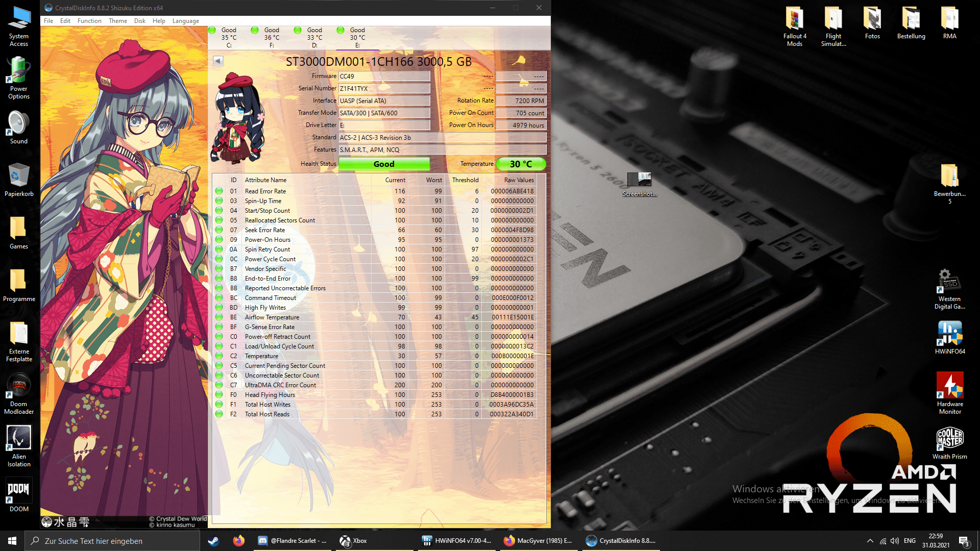Click the green Good health status button
Viewport: 980px width, 551px height.
(384, 164)
